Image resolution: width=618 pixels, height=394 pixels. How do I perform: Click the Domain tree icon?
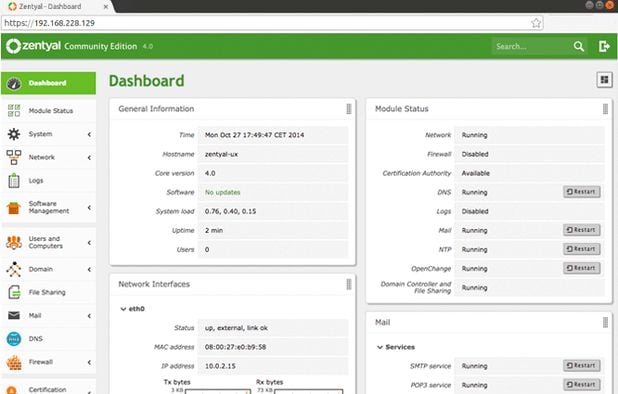[14, 269]
